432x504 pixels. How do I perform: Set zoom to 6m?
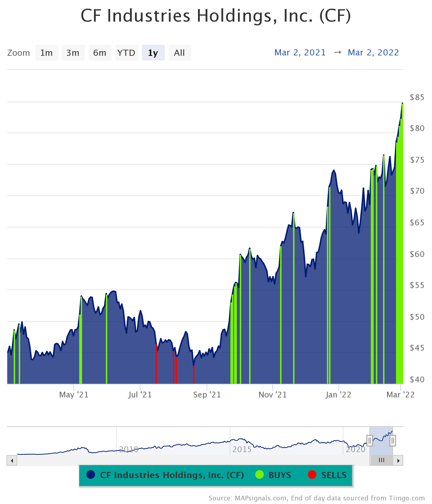coord(100,53)
